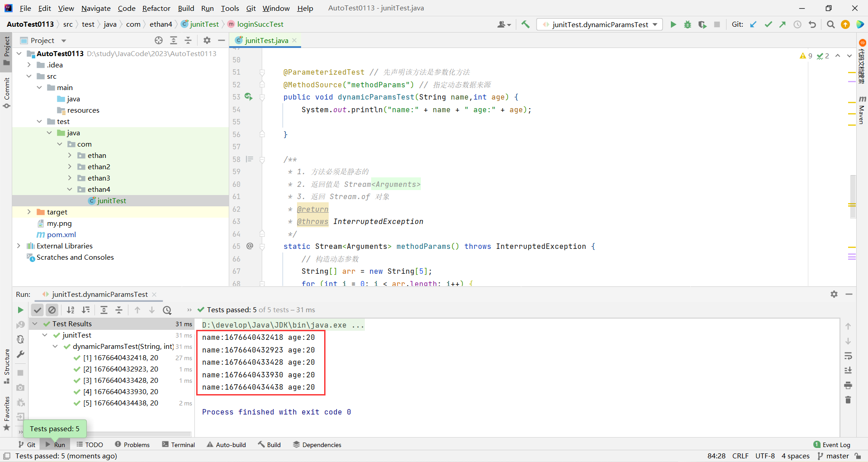Image resolution: width=868 pixels, height=462 pixels.
Task: Sort test results by duration
Action: (x=85, y=310)
